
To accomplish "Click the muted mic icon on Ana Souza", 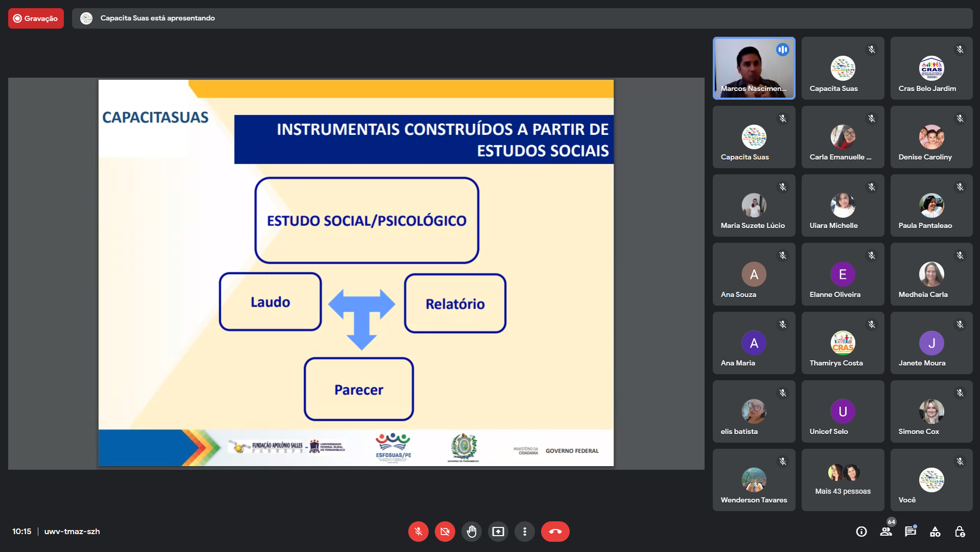I will (x=782, y=256).
